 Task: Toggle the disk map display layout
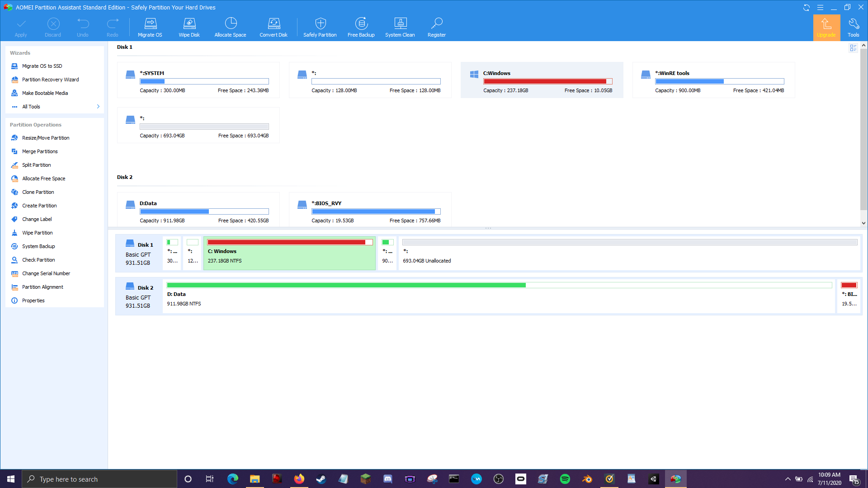[x=853, y=47]
